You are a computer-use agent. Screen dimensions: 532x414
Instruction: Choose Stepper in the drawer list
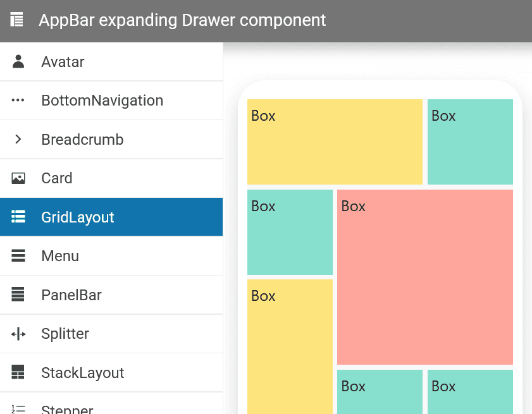click(x=111, y=404)
